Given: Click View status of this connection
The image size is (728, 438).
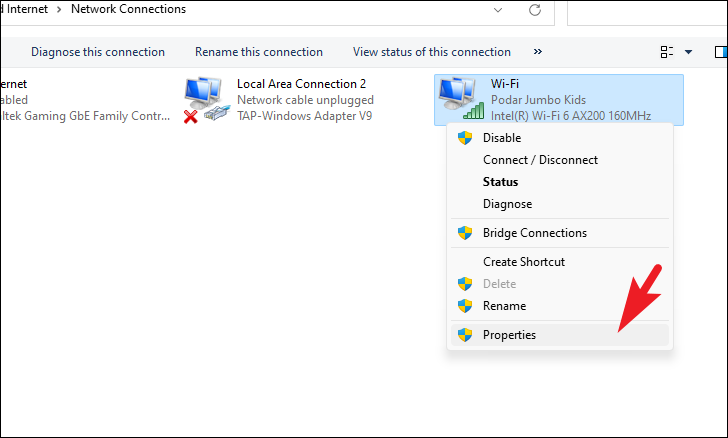Looking at the screenshot, I should [432, 52].
